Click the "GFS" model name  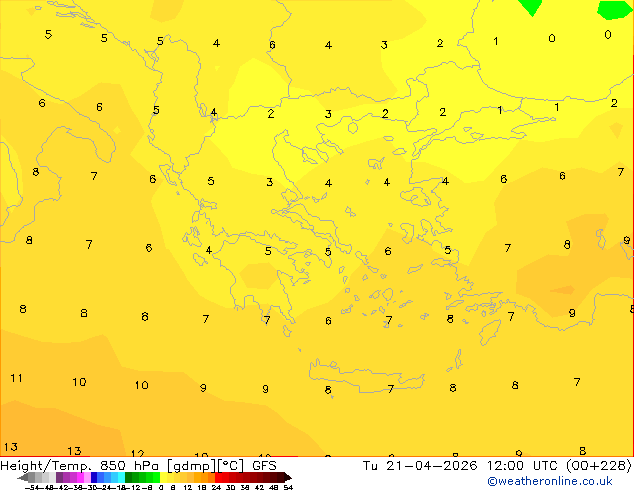(x=264, y=466)
